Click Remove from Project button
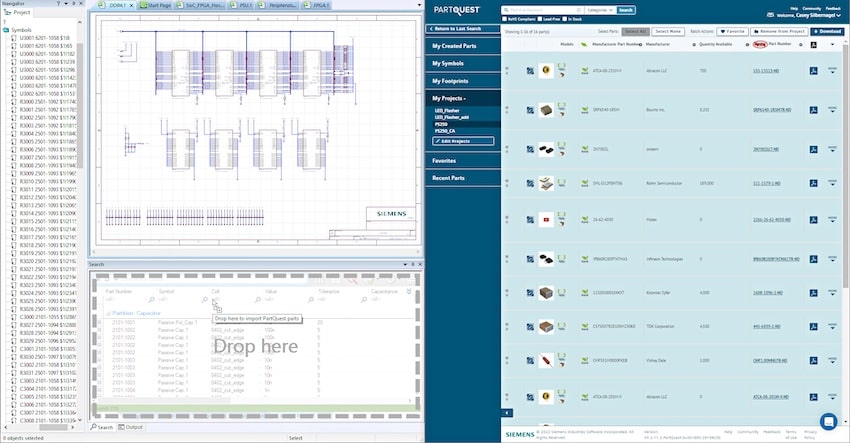The width and height of the screenshot is (850, 443). tap(780, 31)
